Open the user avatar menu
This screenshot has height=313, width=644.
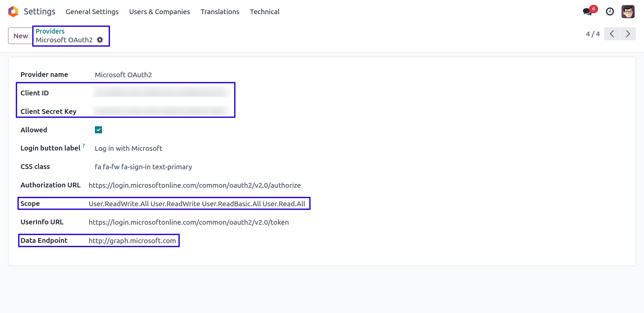coord(628,12)
